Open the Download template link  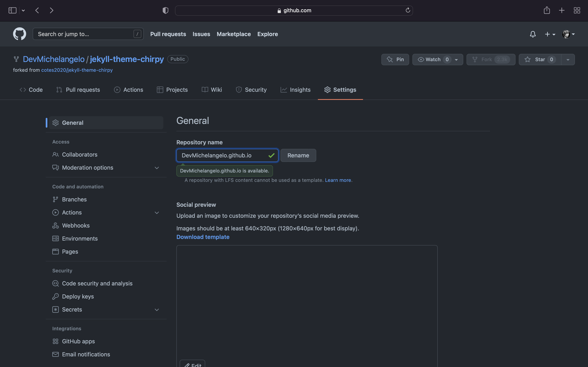[x=203, y=237]
